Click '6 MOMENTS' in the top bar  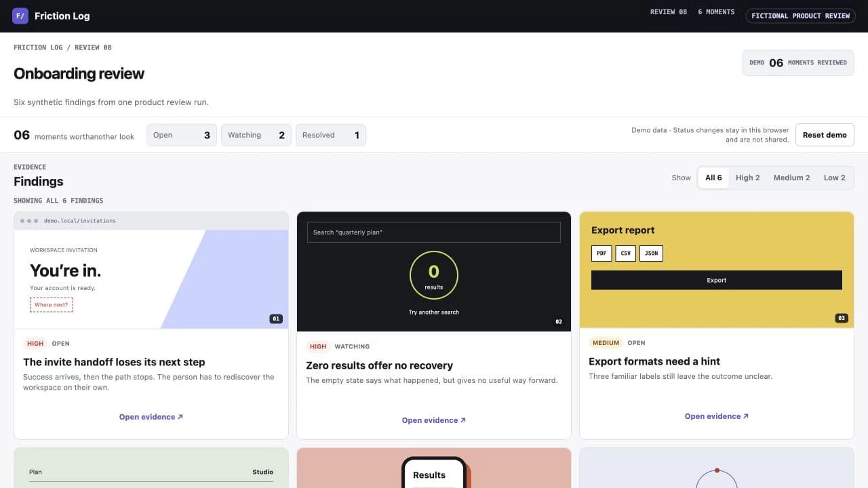coord(716,12)
